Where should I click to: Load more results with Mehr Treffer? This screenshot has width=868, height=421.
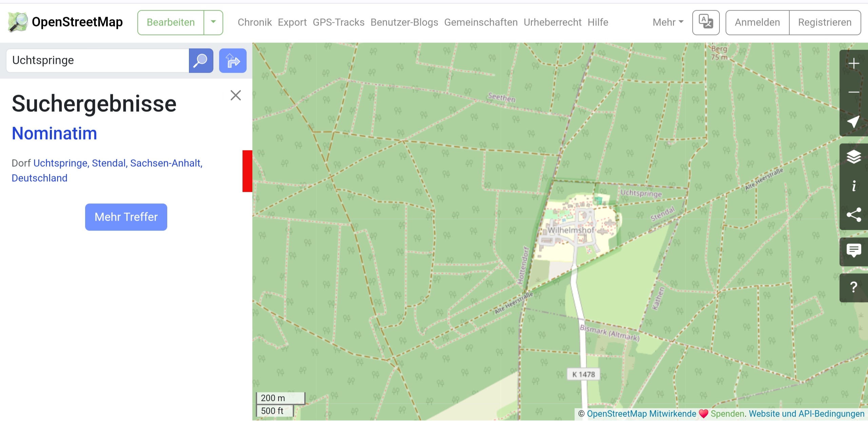(x=126, y=217)
